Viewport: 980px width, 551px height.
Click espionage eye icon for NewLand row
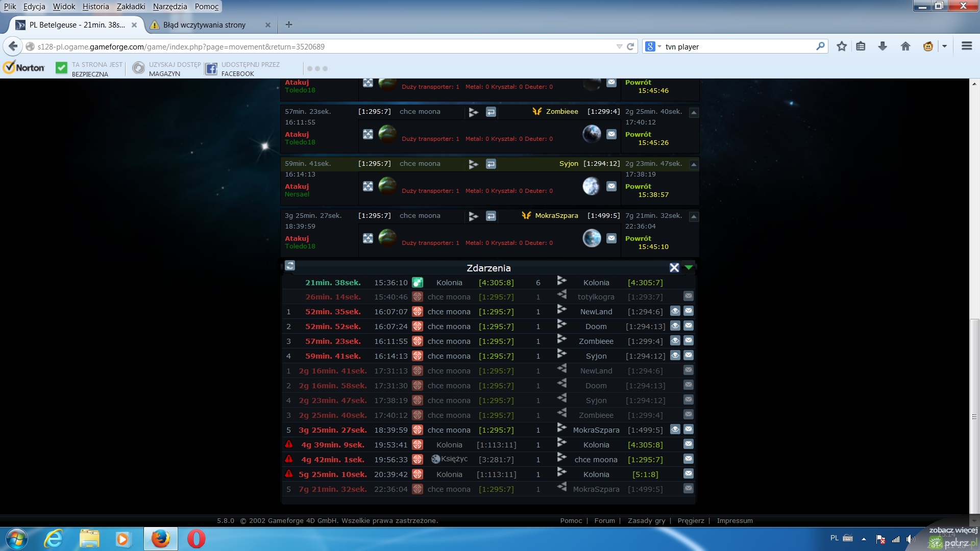coord(675,311)
